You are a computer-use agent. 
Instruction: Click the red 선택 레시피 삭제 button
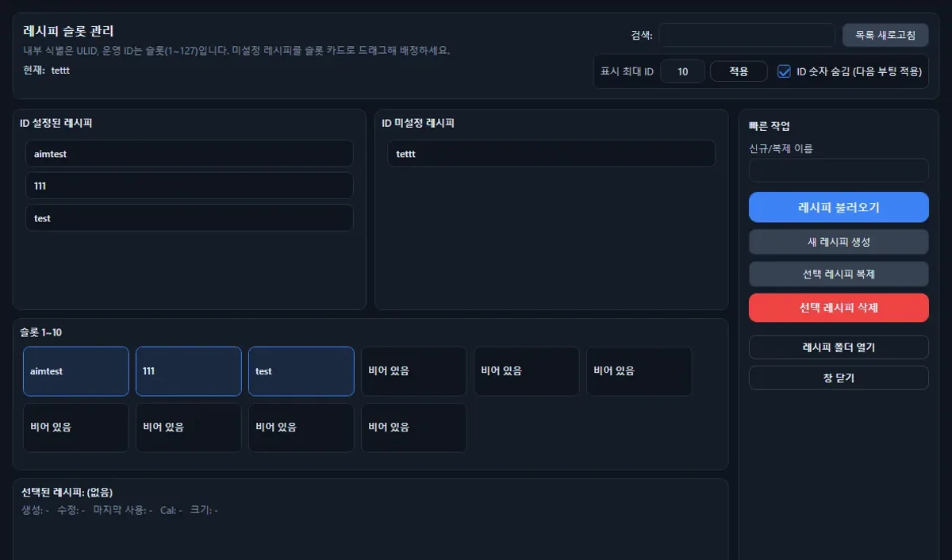coord(839,308)
